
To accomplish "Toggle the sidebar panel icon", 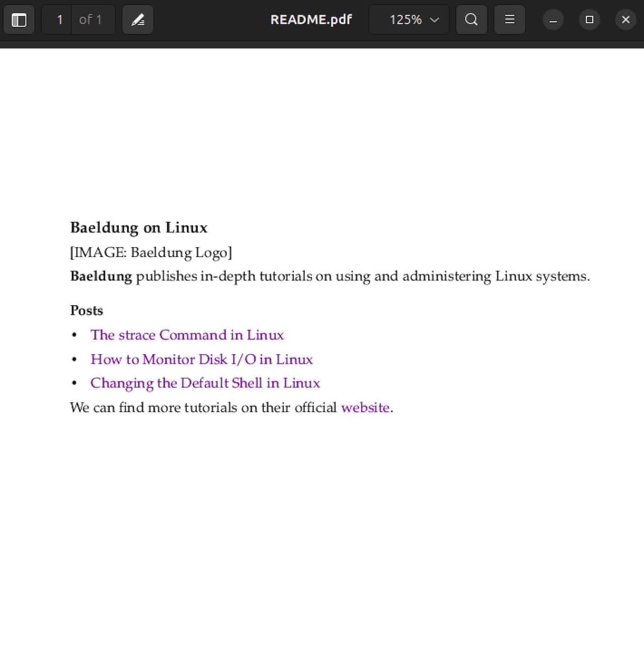I will [x=19, y=20].
